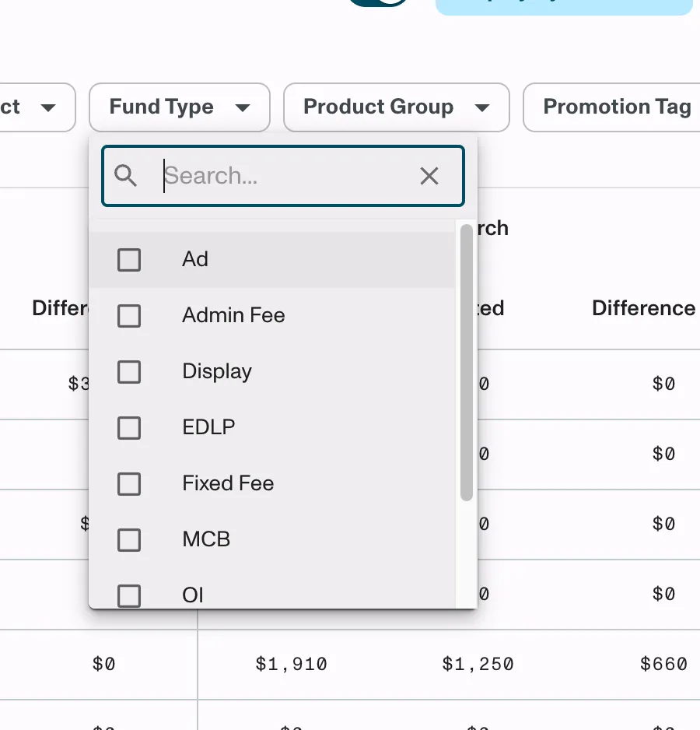Check the MCB option box

click(x=129, y=539)
